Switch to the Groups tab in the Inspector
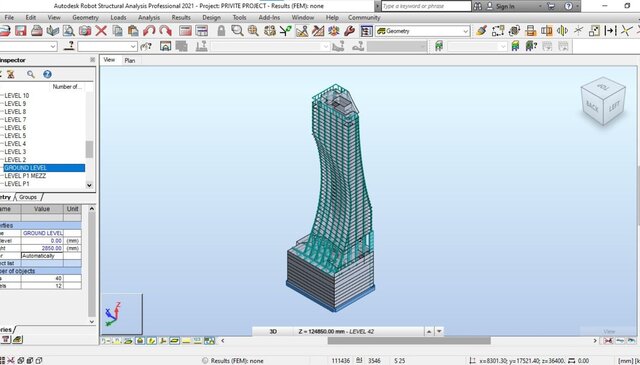The height and width of the screenshot is (365, 640). pyautogui.click(x=28, y=197)
